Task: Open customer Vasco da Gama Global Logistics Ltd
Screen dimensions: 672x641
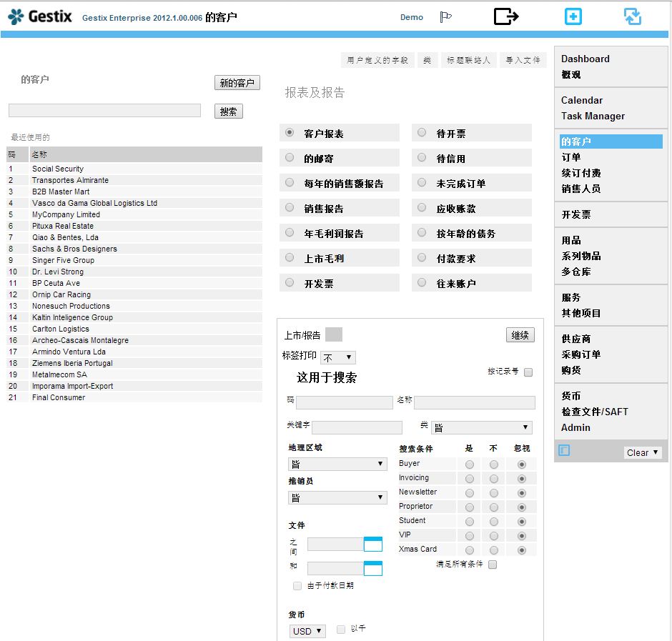Action: (94, 203)
